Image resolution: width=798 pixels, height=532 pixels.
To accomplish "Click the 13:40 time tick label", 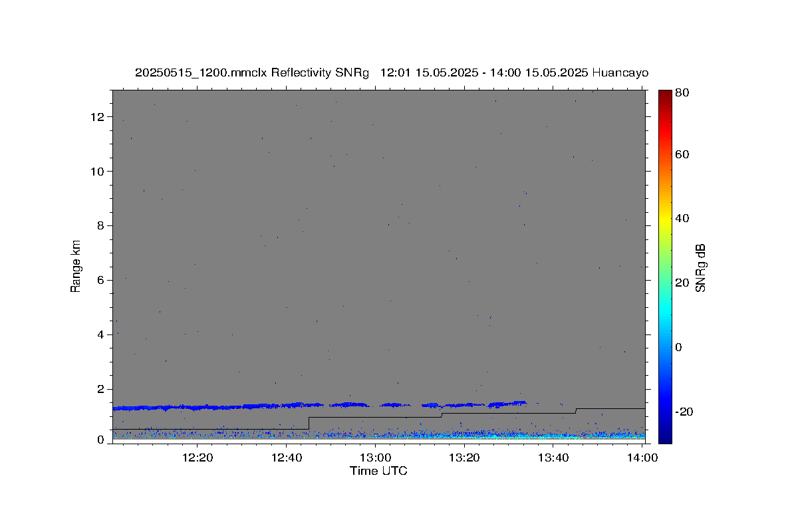I will (x=553, y=458).
